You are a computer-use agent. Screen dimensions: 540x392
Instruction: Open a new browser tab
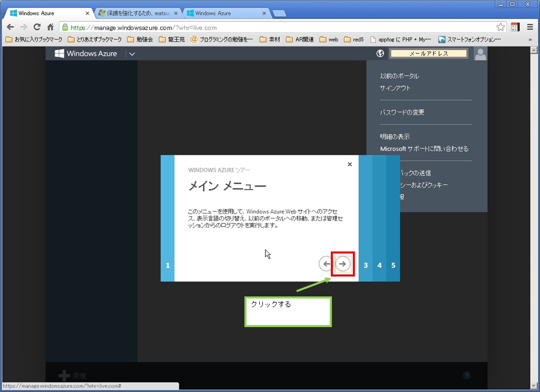[279, 13]
